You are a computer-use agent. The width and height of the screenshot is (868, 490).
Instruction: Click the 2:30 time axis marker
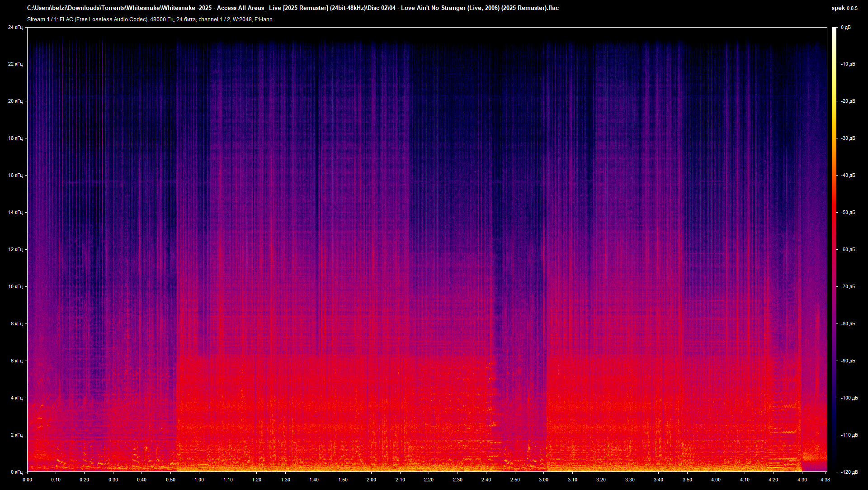tap(458, 480)
